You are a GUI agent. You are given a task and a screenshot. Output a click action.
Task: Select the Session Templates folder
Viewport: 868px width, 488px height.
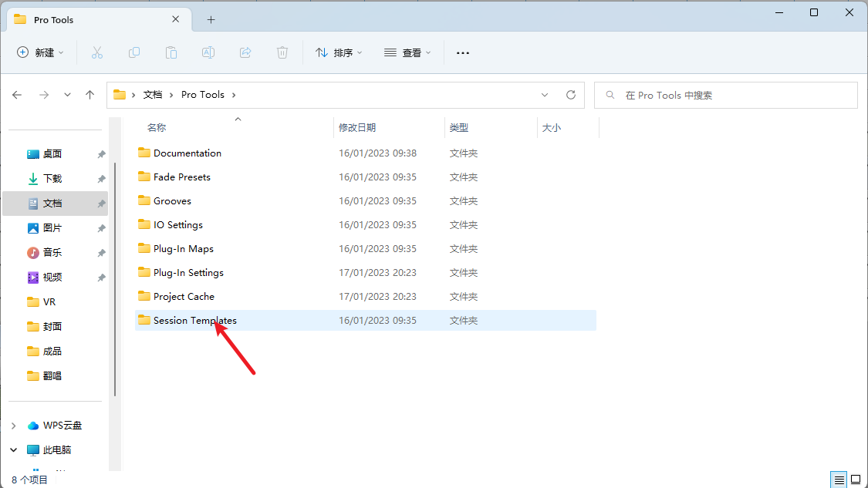click(366, 321)
